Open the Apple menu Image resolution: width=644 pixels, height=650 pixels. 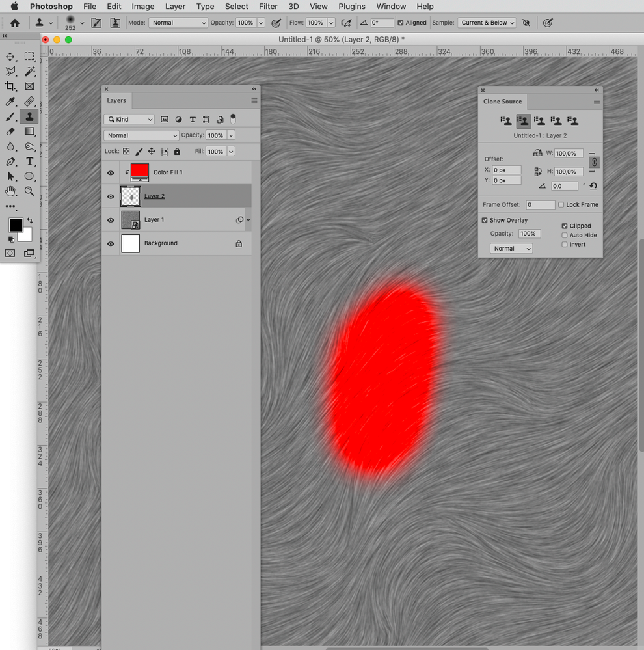pos(14,7)
